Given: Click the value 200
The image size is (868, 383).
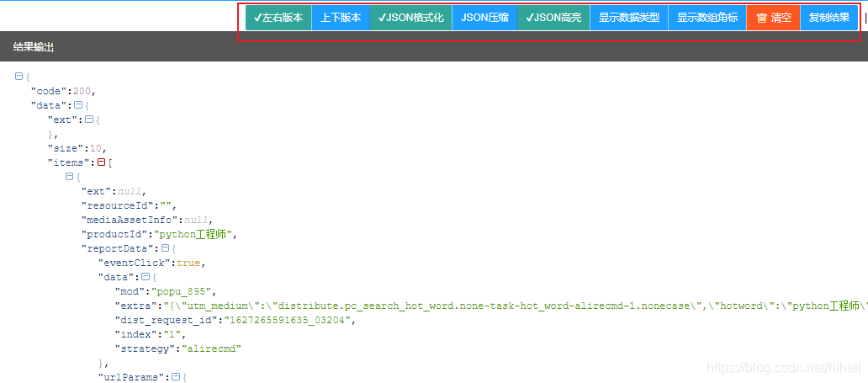Looking at the screenshot, I should pyautogui.click(x=81, y=92).
